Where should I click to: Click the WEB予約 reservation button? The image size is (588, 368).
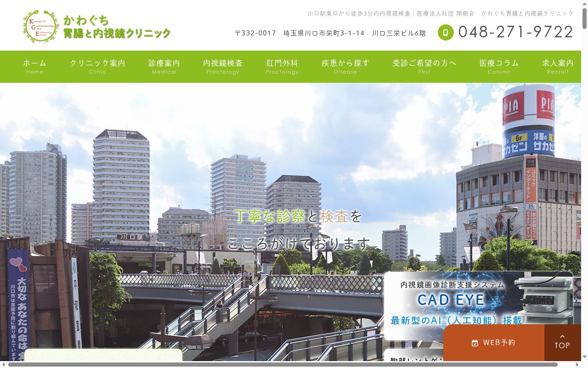click(x=494, y=343)
